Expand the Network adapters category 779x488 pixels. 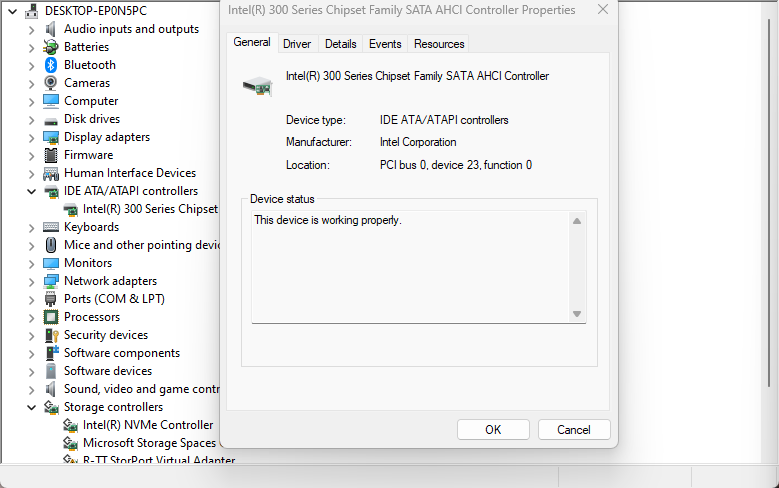[31, 282]
